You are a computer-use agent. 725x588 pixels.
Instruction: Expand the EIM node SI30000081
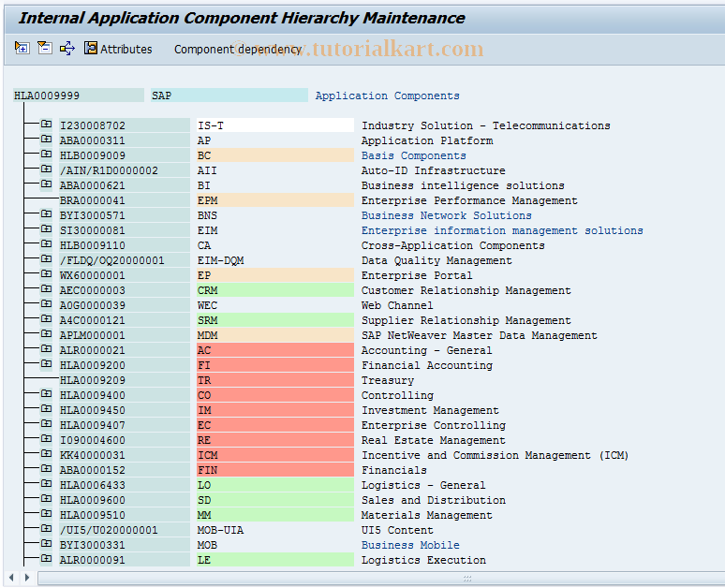click(46, 228)
